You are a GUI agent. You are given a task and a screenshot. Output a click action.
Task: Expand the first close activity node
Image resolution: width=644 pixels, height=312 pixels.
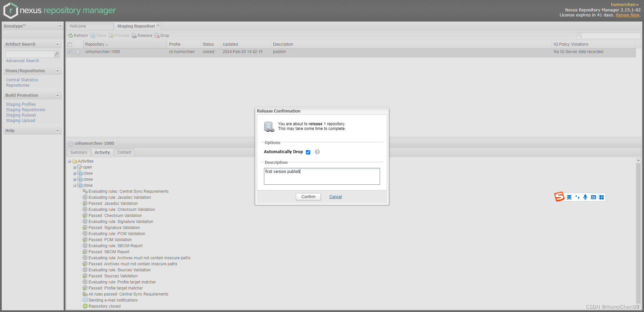click(x=75, y=174)
